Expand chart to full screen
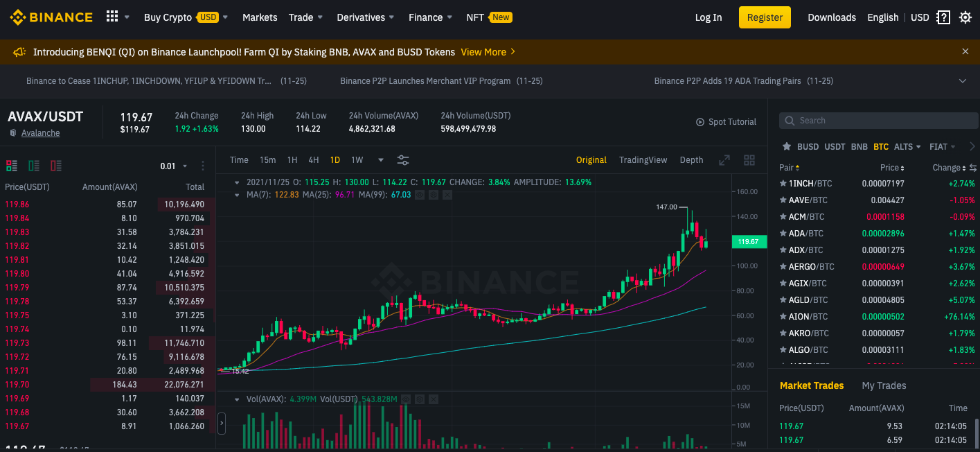 tap(724, 160)
